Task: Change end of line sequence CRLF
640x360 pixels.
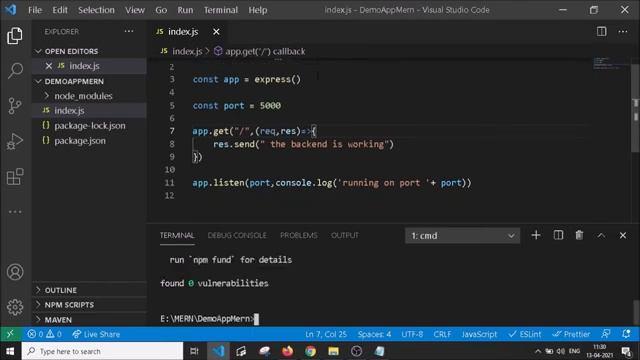Action: pyautogui.click(x=442, y=334)
